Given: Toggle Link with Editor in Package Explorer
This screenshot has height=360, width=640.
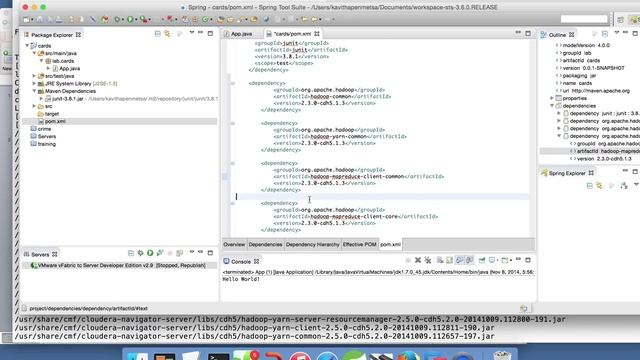Looking at the screenshot, I should (x=167, y=34).
